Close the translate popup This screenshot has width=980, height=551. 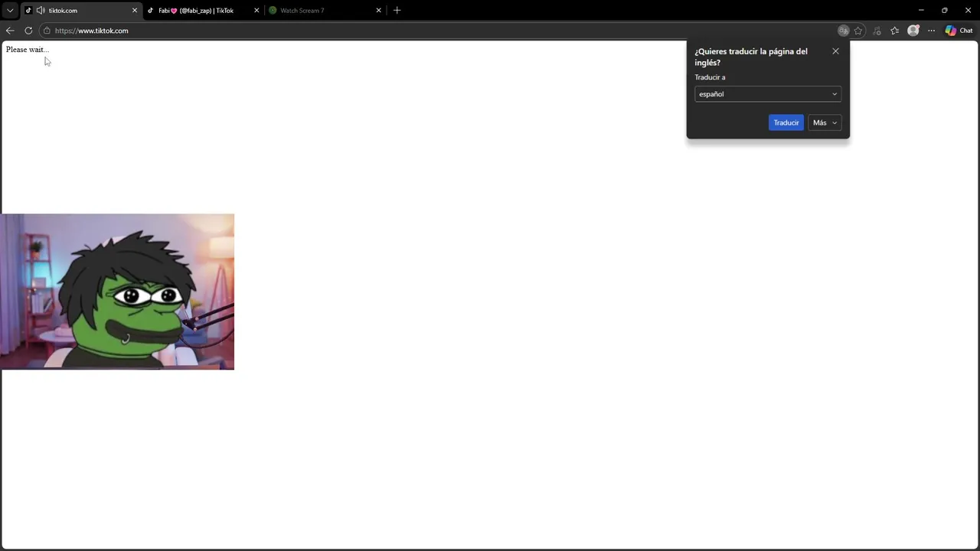point(835,51)
